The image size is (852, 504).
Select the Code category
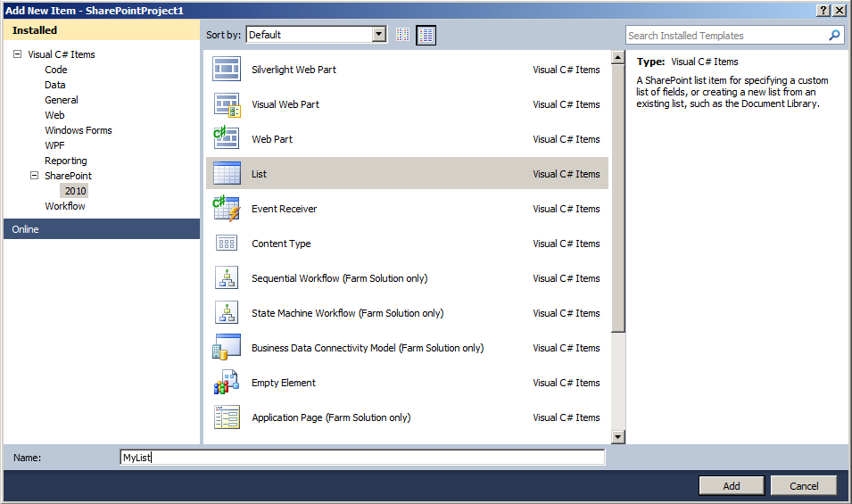pyautogui.click(x=56, y=70)
